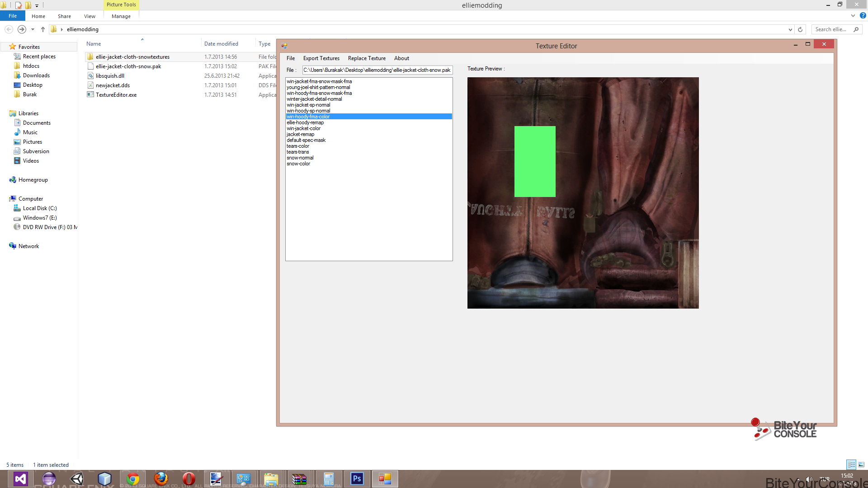Open Local Disk (C:) in navigation pane
This screenshot has height=488, width=868.
(40, 208)
